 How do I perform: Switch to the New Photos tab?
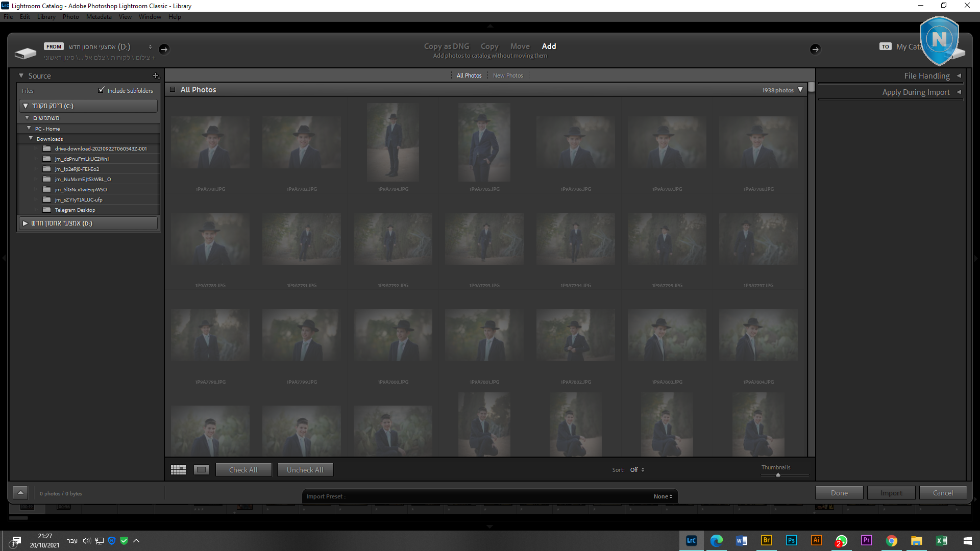coord(507,76)
